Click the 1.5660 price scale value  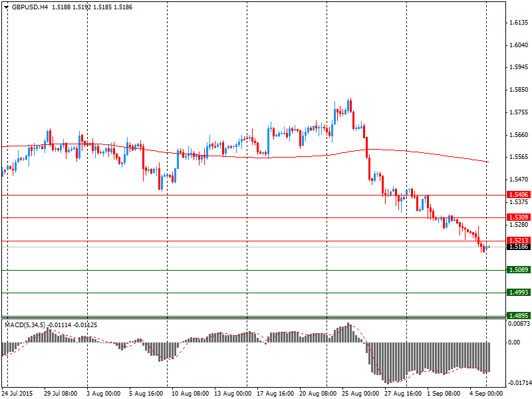(519, 135)
